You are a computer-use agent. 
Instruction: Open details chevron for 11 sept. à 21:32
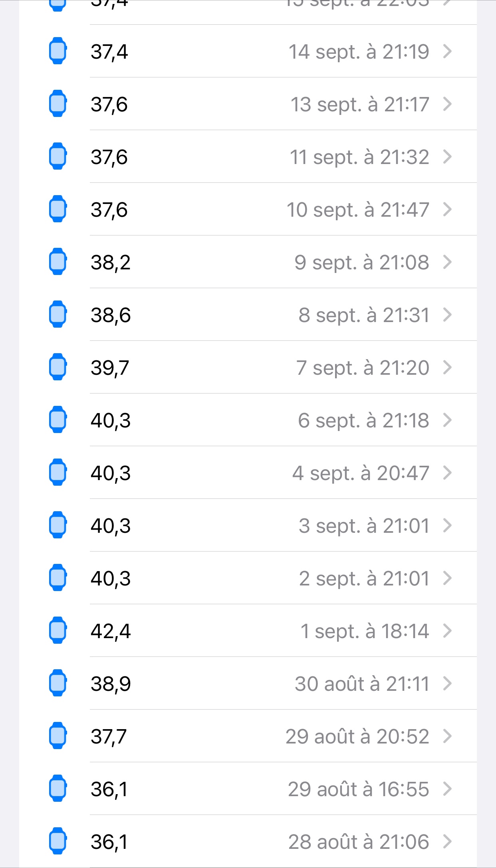[x=447, y=157]
